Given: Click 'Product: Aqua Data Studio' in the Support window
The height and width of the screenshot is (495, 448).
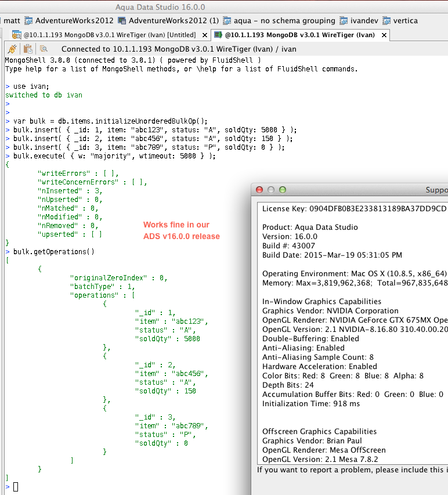Looking at the screenshot, I should (310, 227).
